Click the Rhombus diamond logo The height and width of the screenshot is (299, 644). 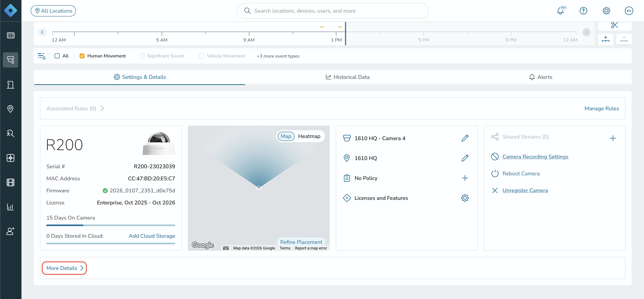11,11
